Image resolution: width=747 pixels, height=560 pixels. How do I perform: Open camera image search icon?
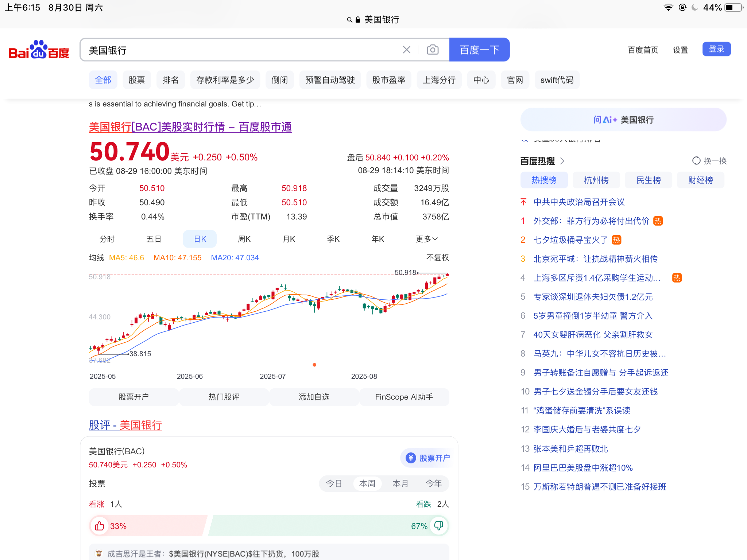[433, 50]
